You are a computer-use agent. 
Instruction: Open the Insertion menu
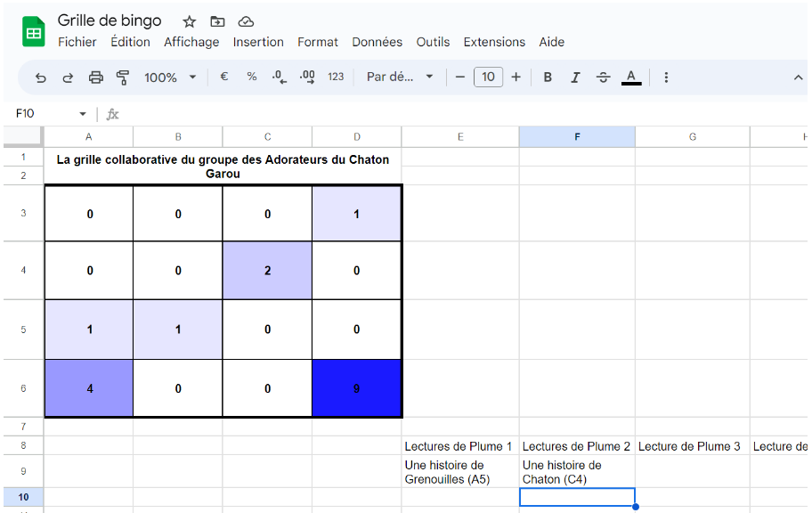click(258, 42)
